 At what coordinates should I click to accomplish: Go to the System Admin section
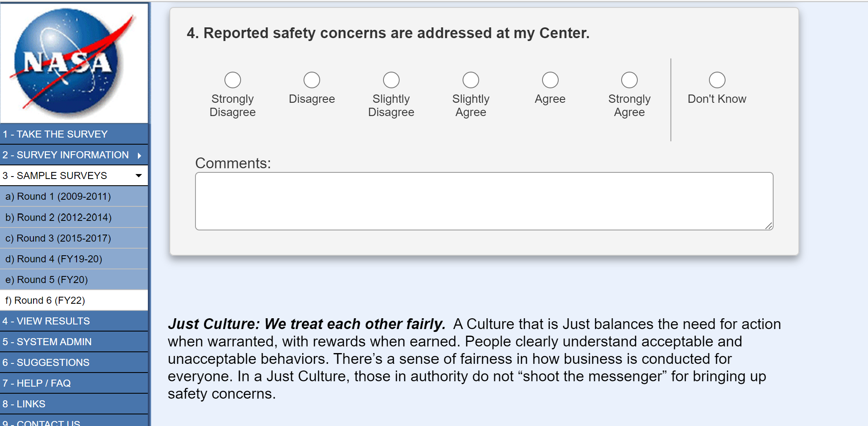(x=47, y=342)
